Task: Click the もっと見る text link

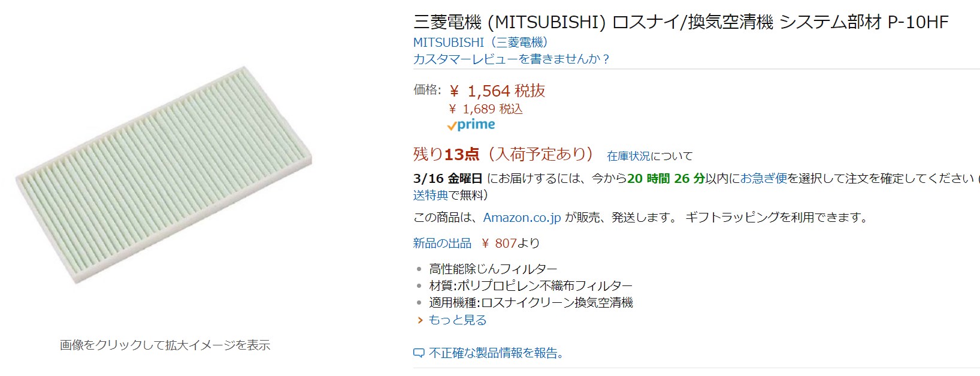Action: click(x=458, y=320)
